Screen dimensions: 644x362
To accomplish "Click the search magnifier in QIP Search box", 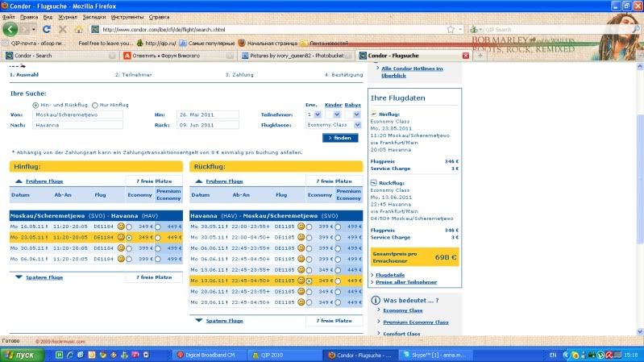I will (635, 29).
